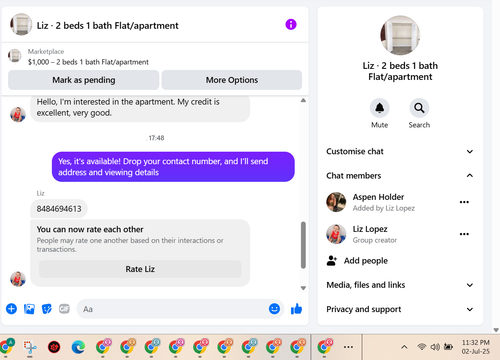Viewport: 500px width, 360px height.
Task: Click More Options button
Action: tap(232, 80)
